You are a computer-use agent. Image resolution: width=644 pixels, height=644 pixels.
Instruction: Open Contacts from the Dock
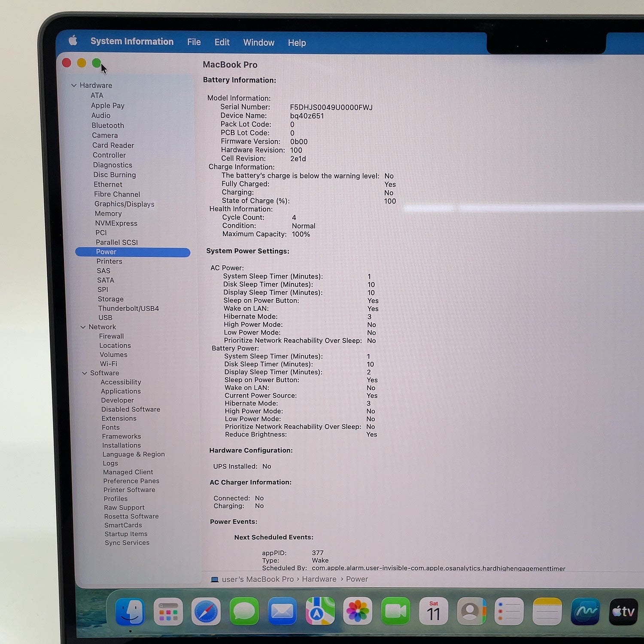tap(471, 611)
